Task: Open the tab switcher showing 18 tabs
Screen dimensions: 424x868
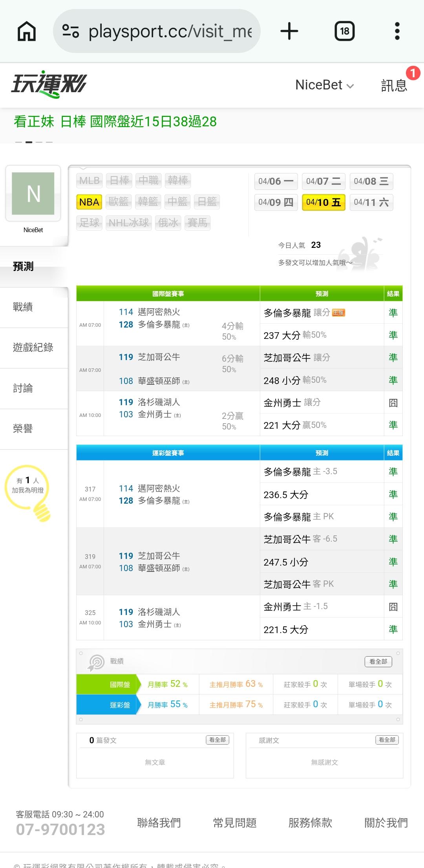Action: pos(344,31)
